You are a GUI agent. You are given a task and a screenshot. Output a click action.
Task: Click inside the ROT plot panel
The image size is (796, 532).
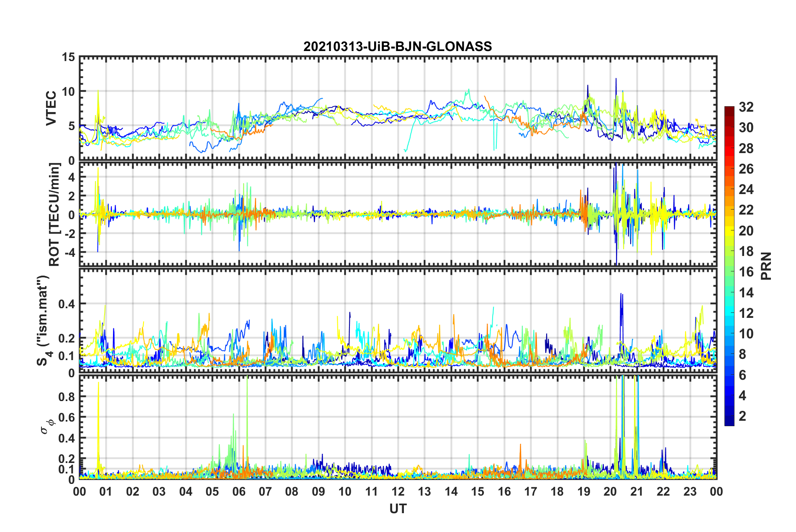tap(398, 215)
